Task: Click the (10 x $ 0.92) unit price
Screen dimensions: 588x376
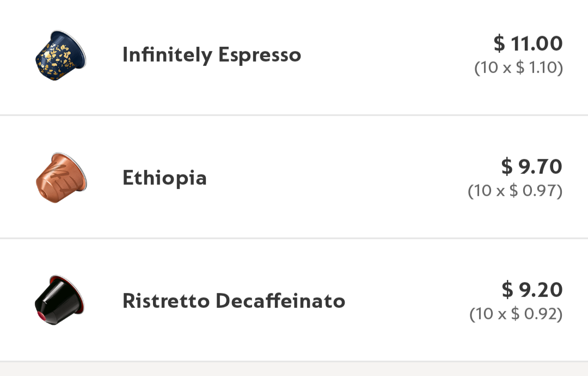Action: [x=516, y=314]
